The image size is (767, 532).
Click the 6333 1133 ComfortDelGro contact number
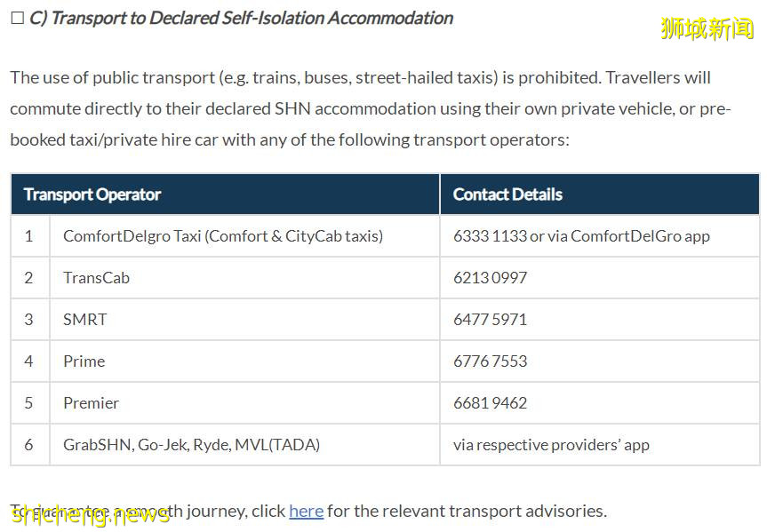489,236
